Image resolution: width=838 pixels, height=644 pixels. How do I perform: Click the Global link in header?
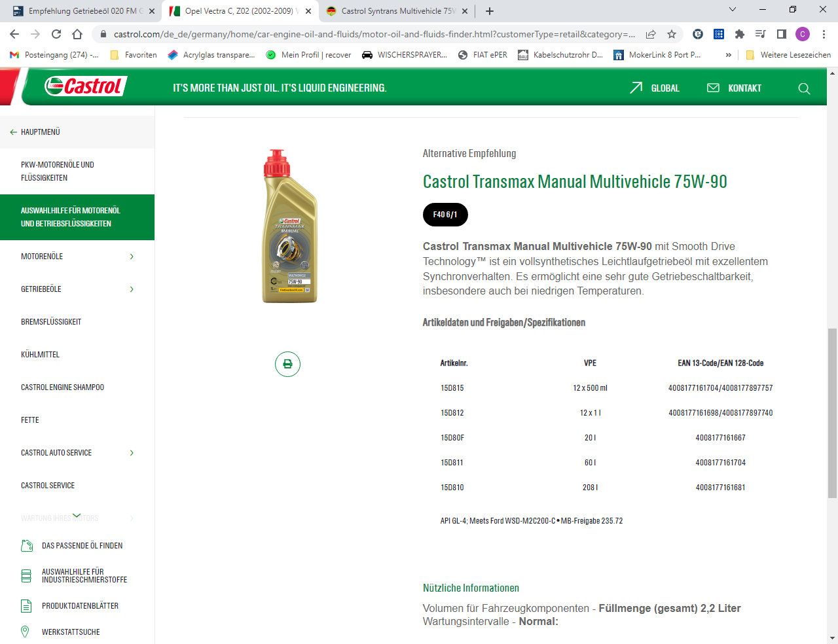tap(655, 88)
